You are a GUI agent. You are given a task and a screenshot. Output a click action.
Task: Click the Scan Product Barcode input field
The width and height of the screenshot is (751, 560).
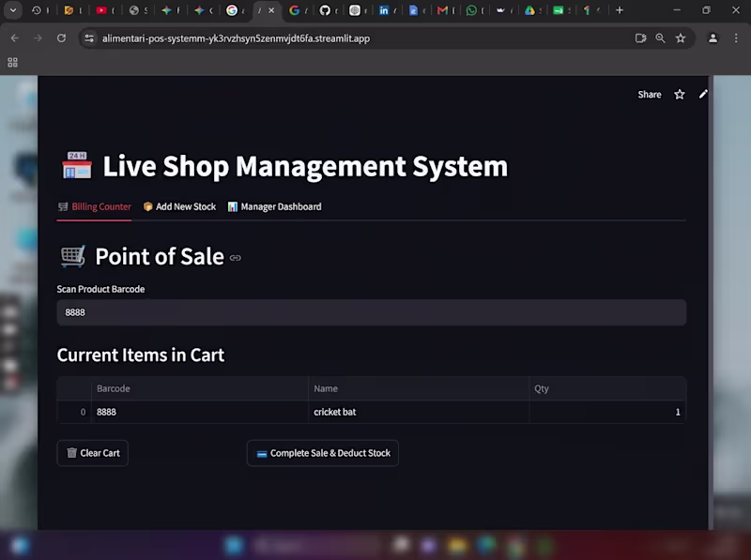point(371,312)
